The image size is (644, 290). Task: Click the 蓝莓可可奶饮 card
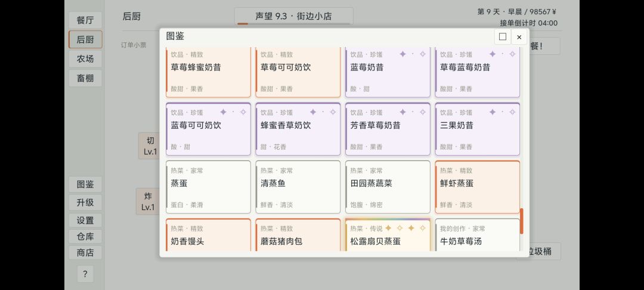(208, 129)
